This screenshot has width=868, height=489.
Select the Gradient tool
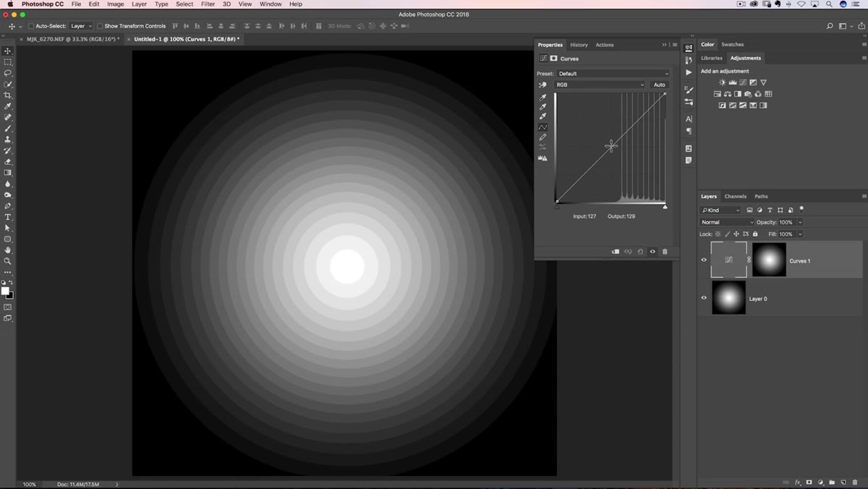tap(8, 173)
